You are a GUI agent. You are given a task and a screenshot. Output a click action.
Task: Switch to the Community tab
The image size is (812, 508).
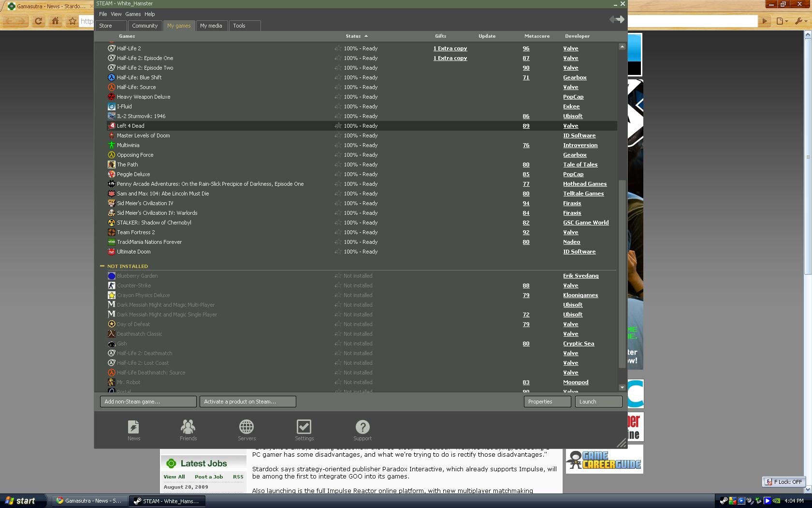(x=145, y=26)
